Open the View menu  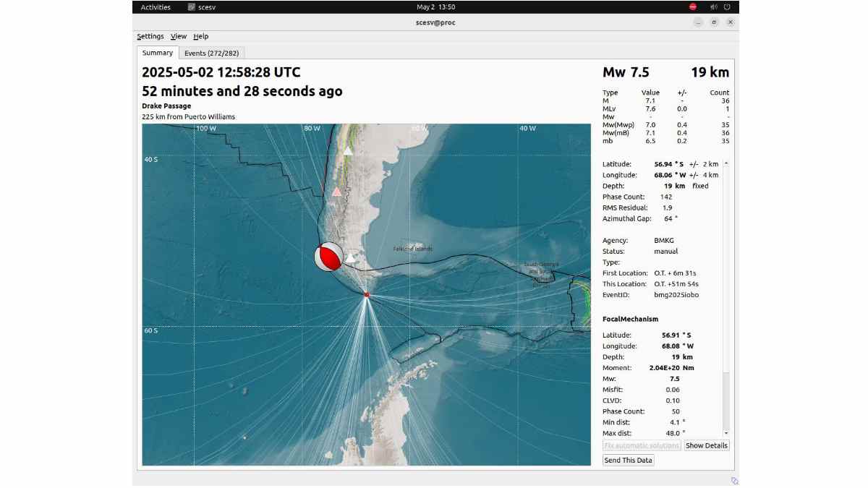pyautogui.click(x=179, y=36)
